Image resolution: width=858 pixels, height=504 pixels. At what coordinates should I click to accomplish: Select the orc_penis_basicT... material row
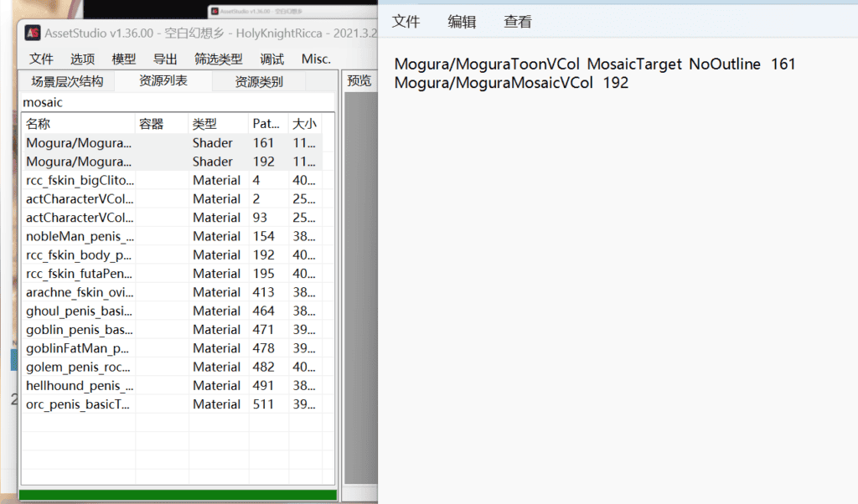coord(173,404)
